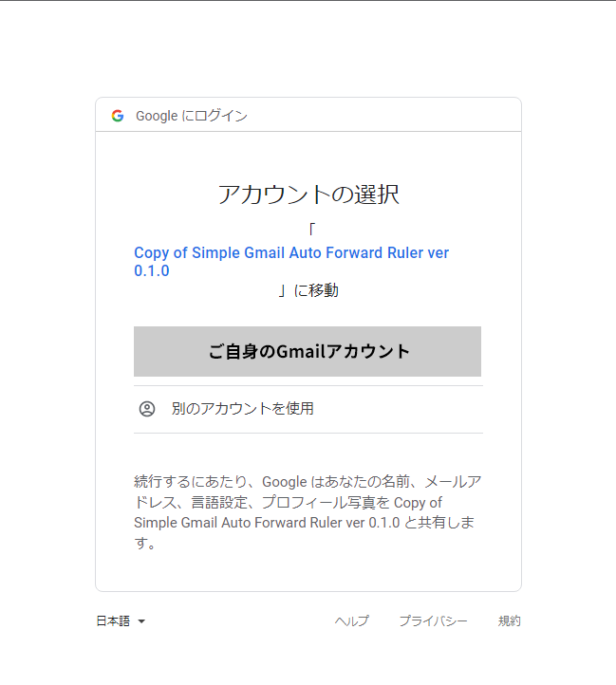Click the blue Copy of Simple Gmail link
Viewport: 616px width, 685px height.
pyautogui.click(x=291, y=253)
